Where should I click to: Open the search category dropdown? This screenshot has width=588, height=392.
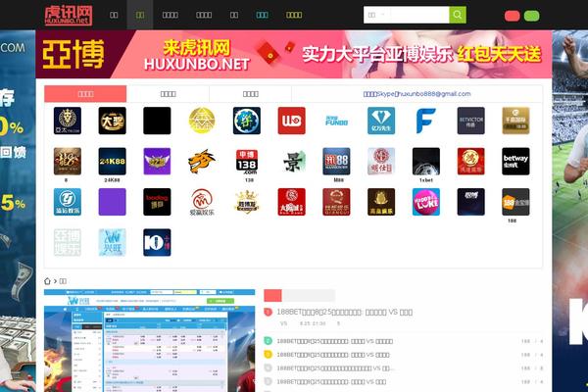pyautogui.click(x=376, y=15)
